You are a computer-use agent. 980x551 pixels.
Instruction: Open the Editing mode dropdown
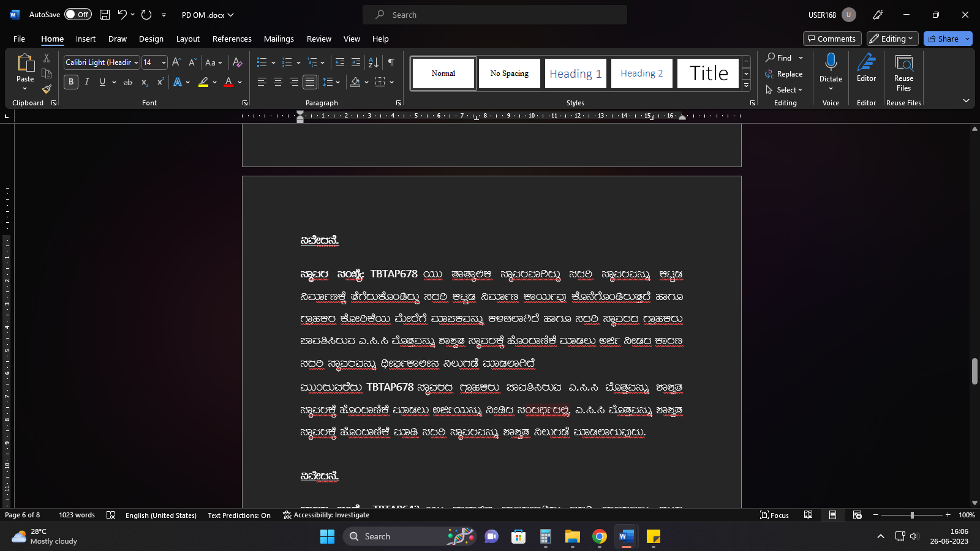pyautogui.click(x=892, y=39)
